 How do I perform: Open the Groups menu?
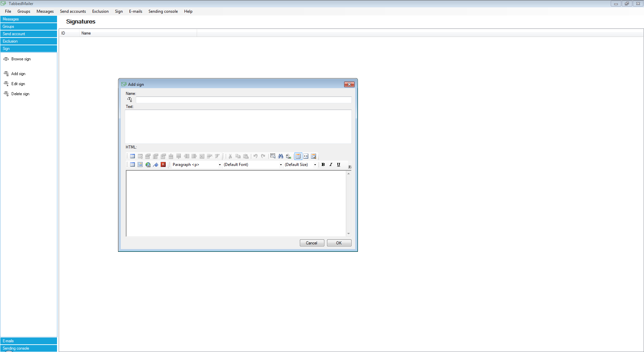tap(24, 11)
